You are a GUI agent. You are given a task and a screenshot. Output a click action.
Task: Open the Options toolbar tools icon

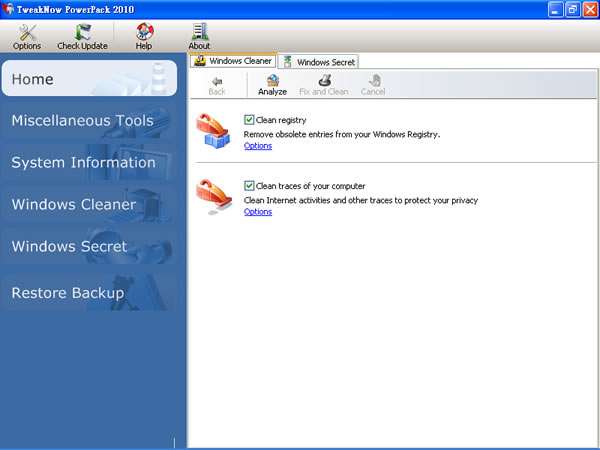click(27, 32)
